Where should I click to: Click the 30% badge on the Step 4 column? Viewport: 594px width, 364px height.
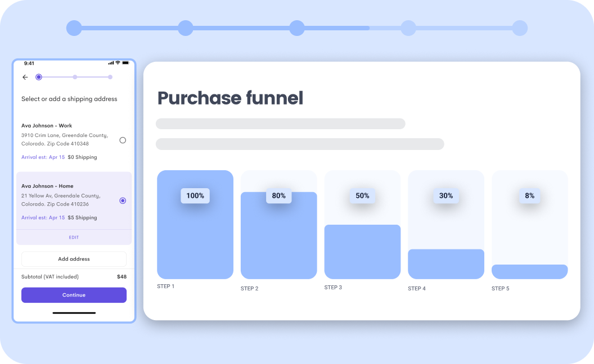point(445,195)
